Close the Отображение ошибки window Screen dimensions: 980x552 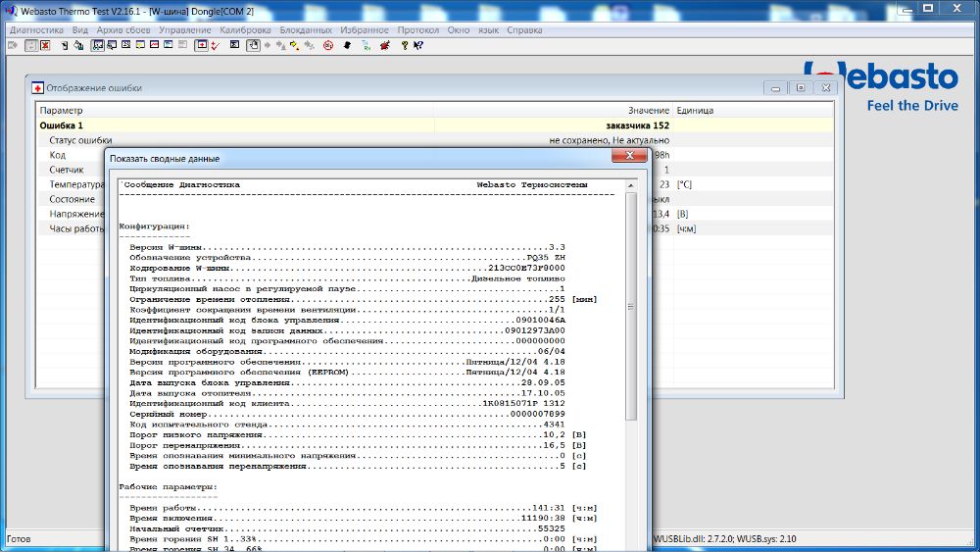point(825,88)
